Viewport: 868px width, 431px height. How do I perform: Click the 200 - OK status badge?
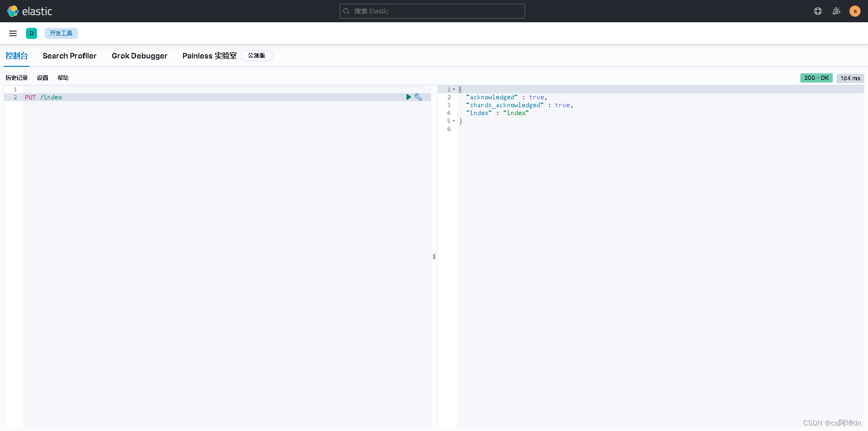(x=817, y=78)
